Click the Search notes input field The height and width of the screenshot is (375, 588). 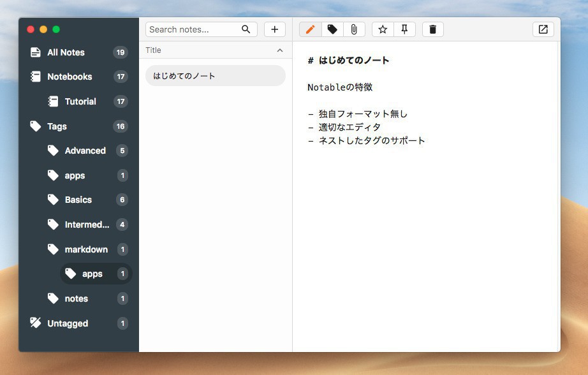pyautogui.click(x=193, y=29)
